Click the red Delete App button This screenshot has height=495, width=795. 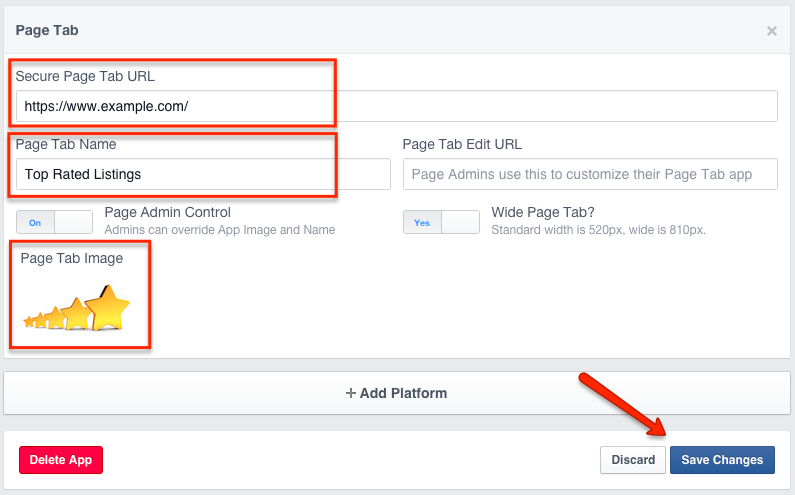click(61, 460)
